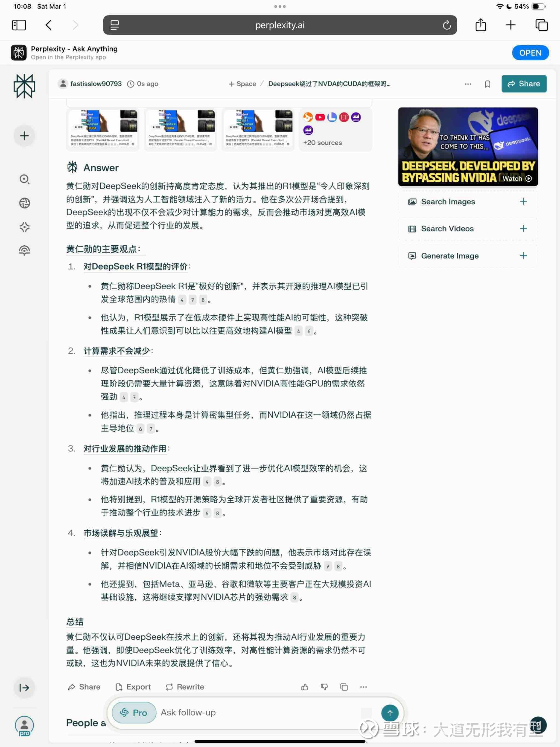Focus the Ask follow-up input field

coord(260,713)
